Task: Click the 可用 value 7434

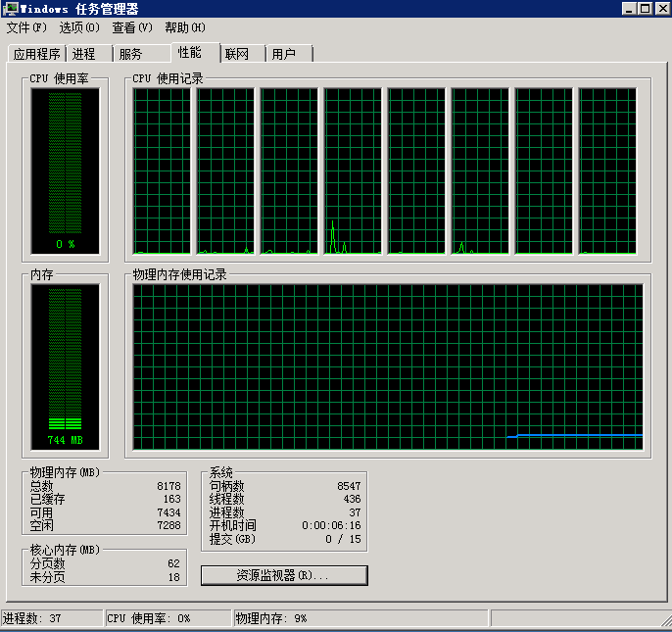Action: (x=168, y=512)
